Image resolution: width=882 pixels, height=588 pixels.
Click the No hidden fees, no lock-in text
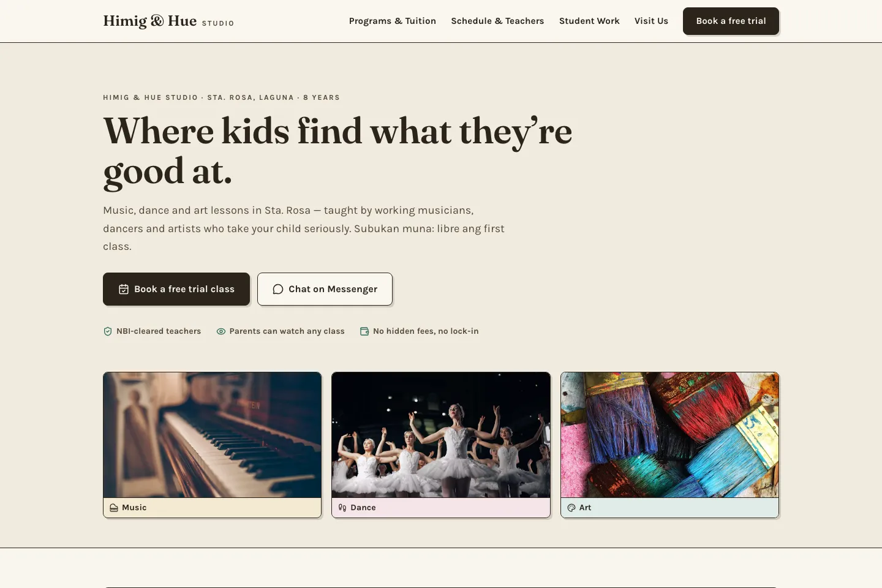[x=426, y=331]
